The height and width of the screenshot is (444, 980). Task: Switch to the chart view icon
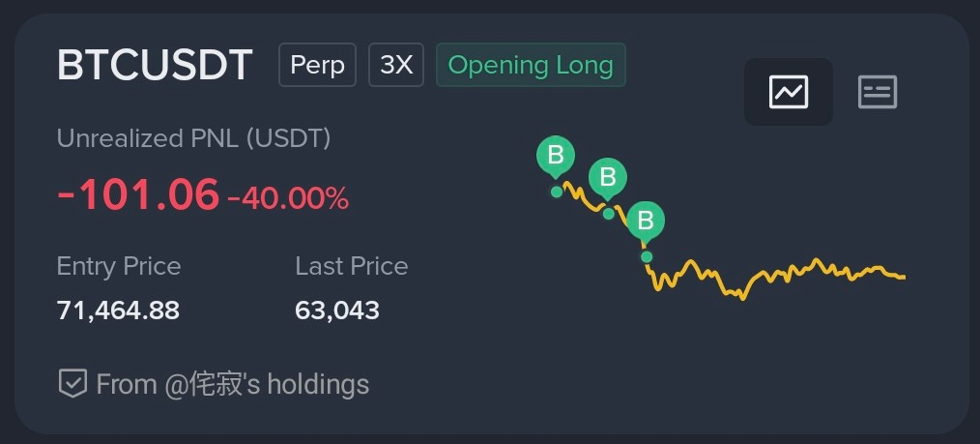[788, 92]
